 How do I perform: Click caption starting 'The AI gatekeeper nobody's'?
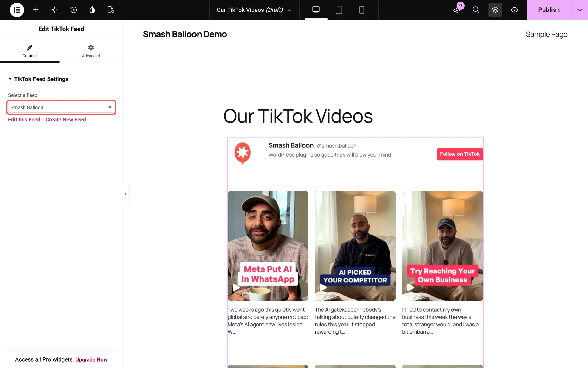355,321
